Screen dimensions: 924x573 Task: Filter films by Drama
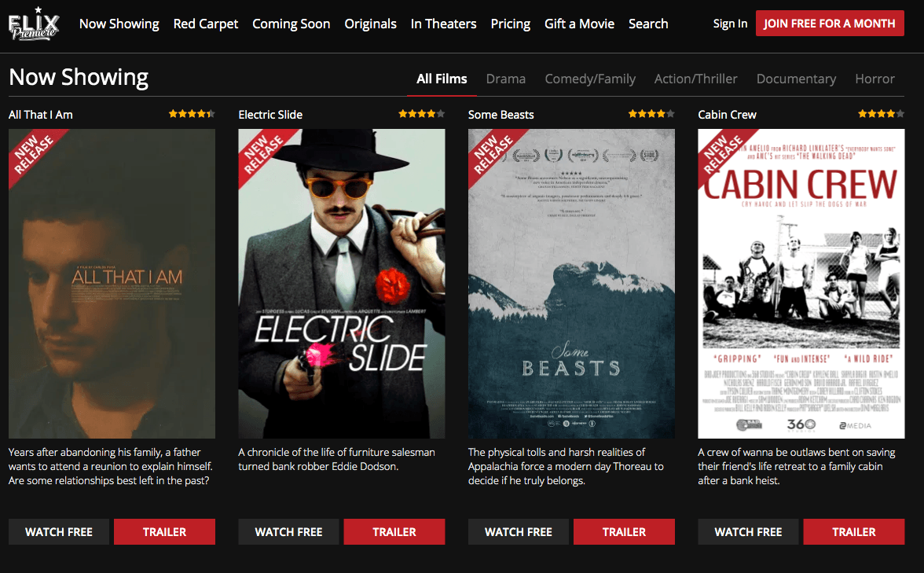(x=506, y=79)
